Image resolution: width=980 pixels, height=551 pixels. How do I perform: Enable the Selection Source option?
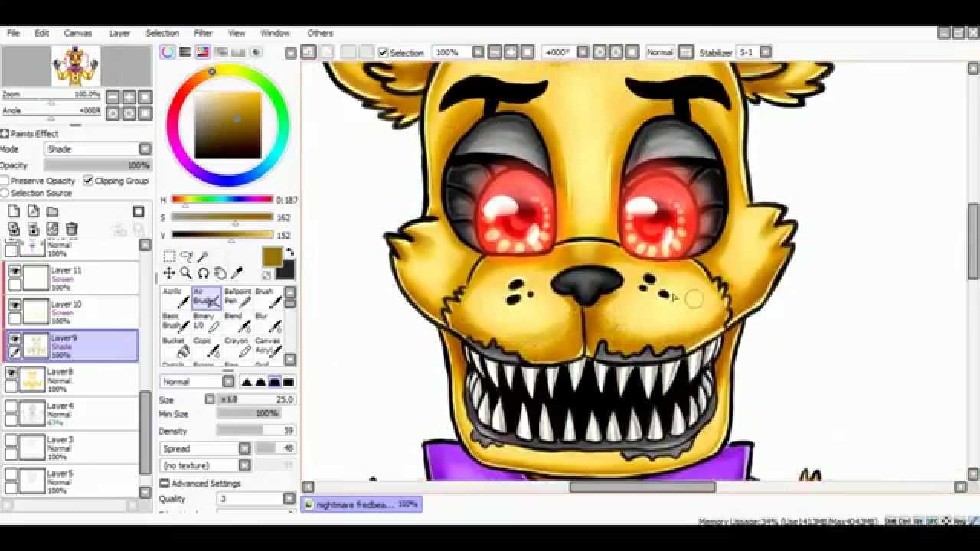click(5, 193)
